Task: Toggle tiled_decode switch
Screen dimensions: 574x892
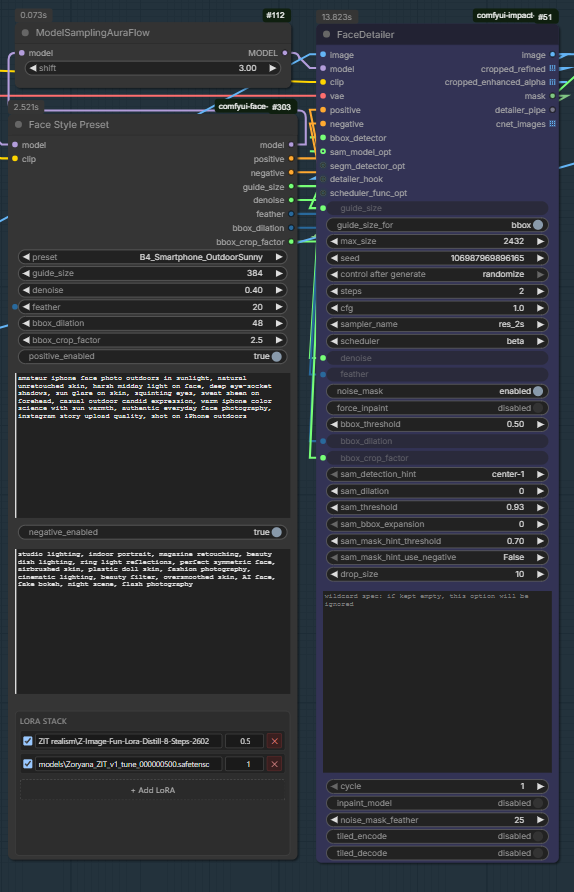Action: point(538,853)
